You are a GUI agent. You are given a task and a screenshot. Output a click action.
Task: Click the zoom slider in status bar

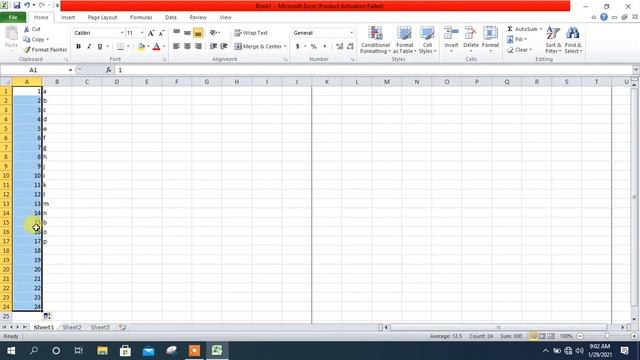[607, 336]
